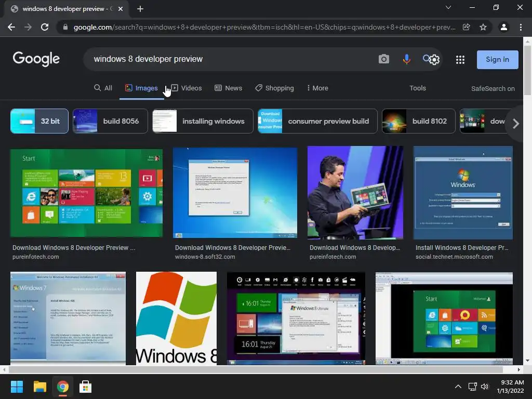Switch to the All results tab

click(103, 88)
